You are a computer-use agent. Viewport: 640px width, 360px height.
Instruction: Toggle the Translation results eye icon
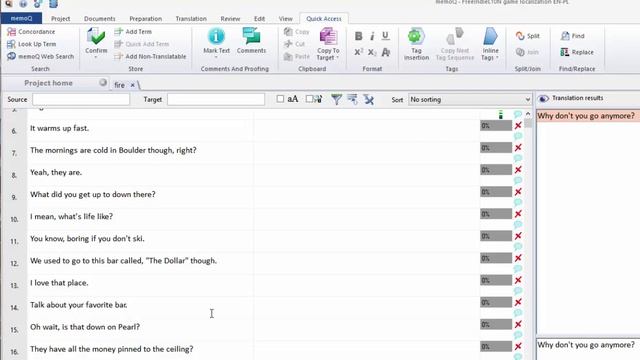543,98
